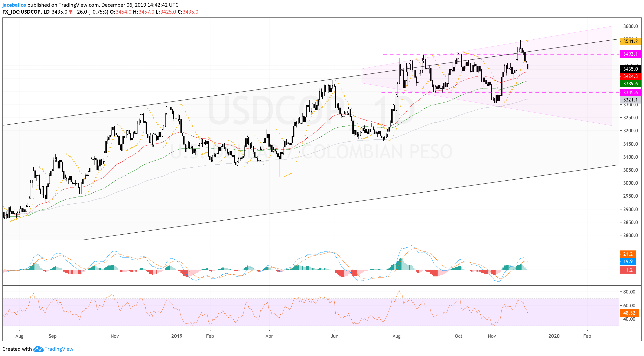Click the 2800.0 price axis label
Image resolution: width=644 pixels, height=356 pixels.
[x=630, y=235]
